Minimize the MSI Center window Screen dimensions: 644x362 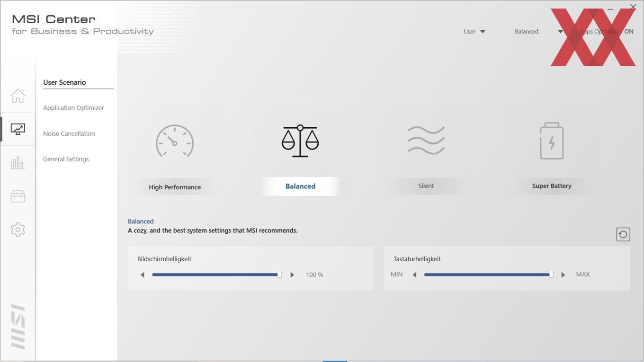point(610,8)
